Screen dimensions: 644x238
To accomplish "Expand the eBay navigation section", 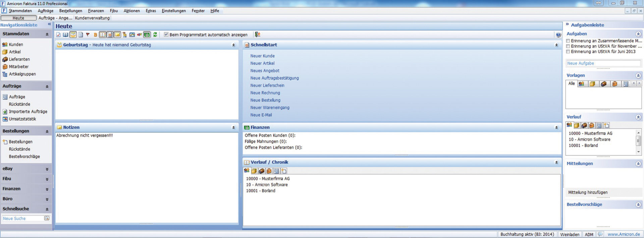I will pos(47,169).
